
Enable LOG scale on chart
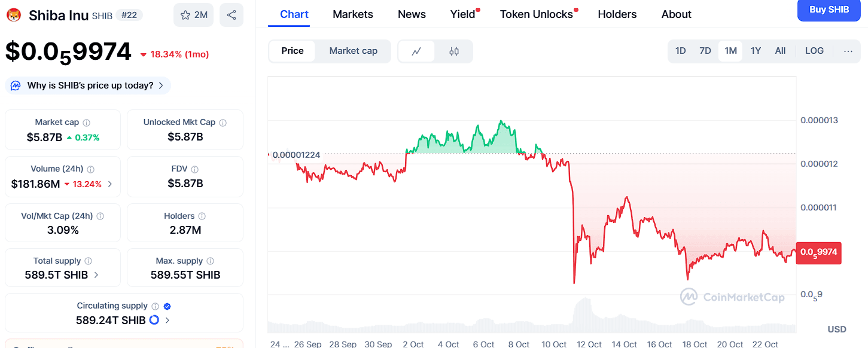tap(814, 51)
